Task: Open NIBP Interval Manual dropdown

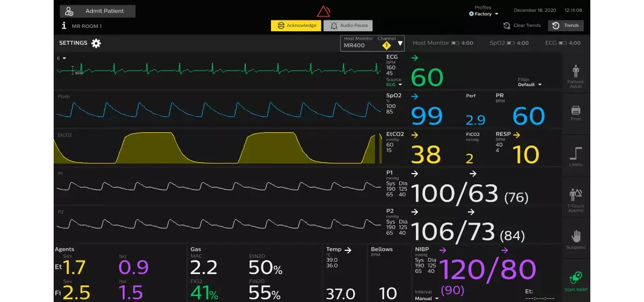Action: [426, 298]
